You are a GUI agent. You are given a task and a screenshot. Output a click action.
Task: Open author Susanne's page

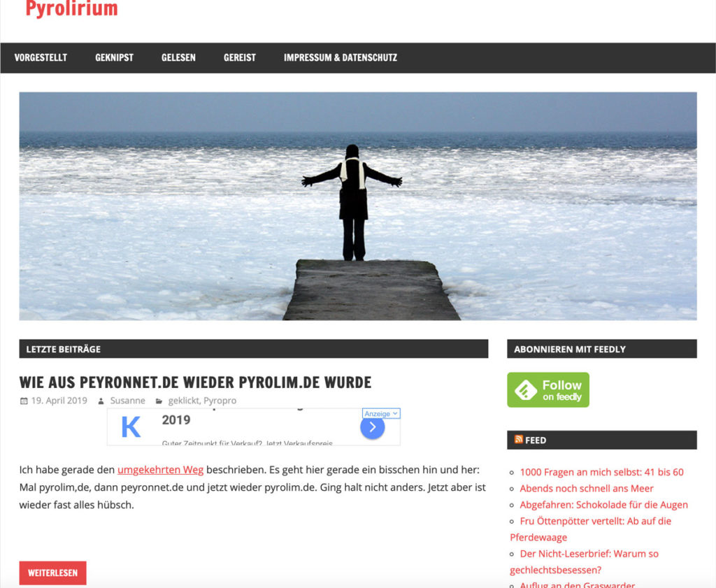pyautogui.click(x=127, y=401)
